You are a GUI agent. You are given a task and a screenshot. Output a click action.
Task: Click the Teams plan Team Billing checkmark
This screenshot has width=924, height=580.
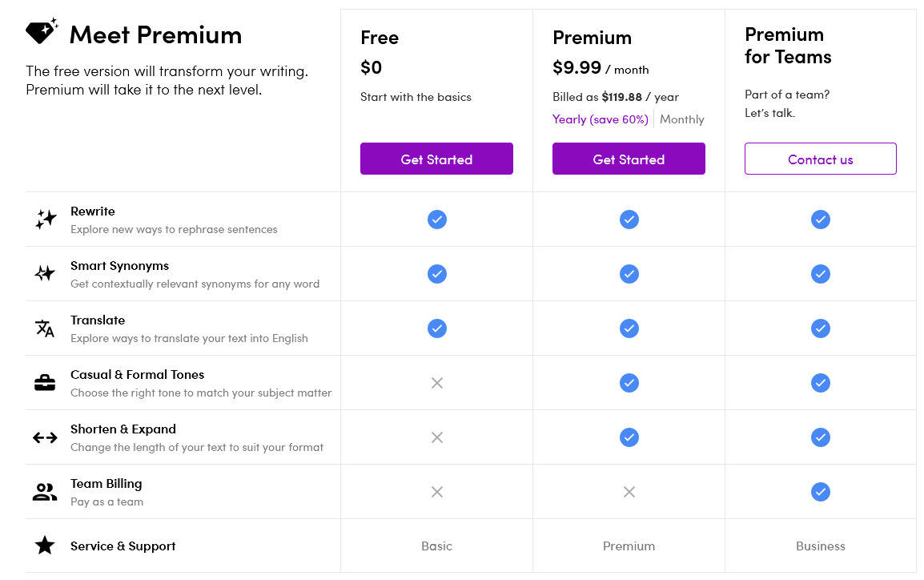pyautogui.click(x=820, y=492)
